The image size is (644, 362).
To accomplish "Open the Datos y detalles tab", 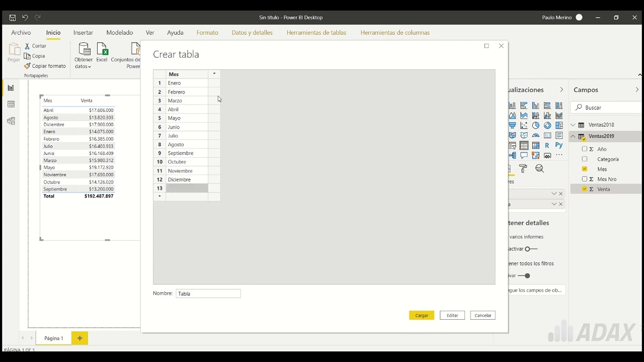I will (252, 33).
